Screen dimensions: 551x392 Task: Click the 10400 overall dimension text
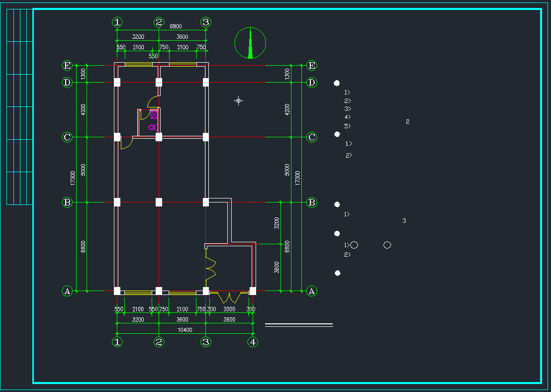[184, 330]
